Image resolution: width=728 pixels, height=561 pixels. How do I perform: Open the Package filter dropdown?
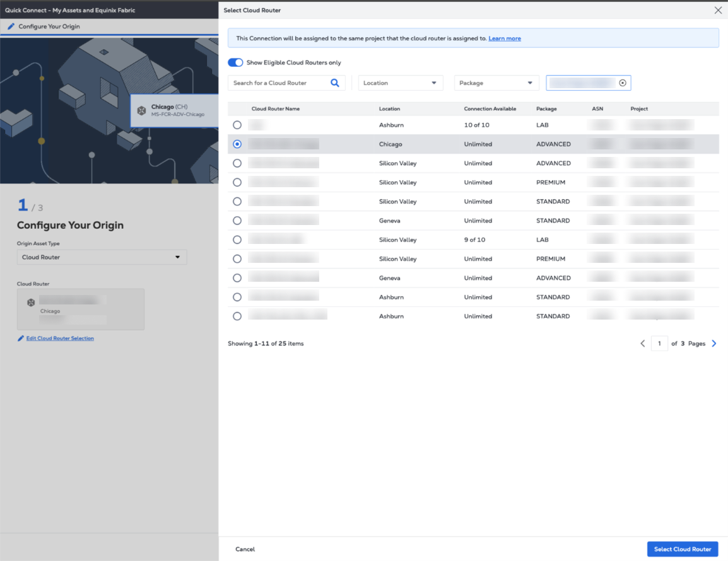click(496, 83)
